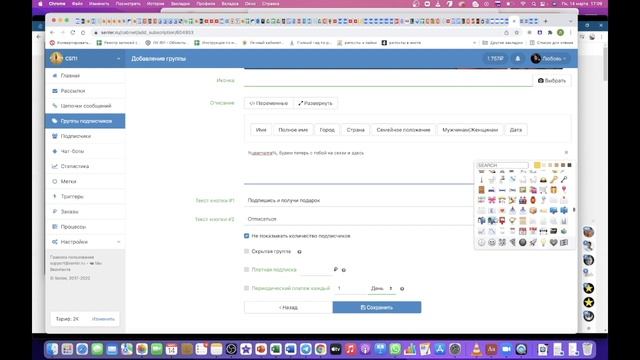640x360 pixels.
Task: Pick the golden key emoji
Action: (x=553, y=179)
